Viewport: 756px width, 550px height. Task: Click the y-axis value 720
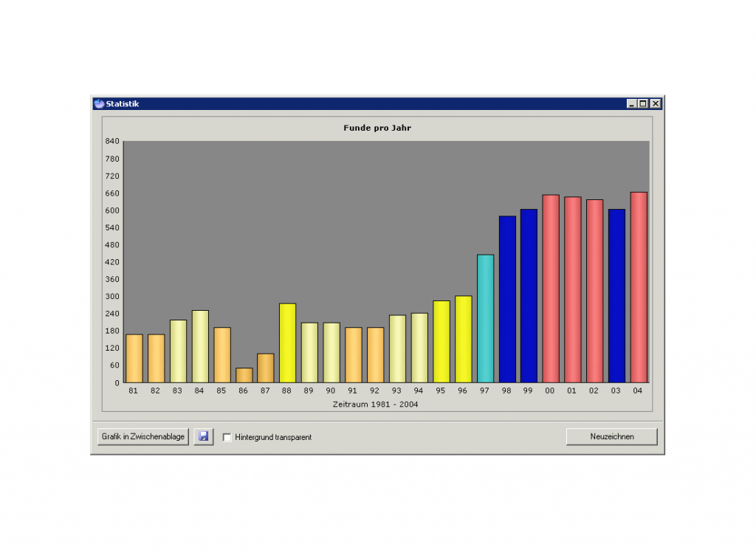click(x=112, y=176)
